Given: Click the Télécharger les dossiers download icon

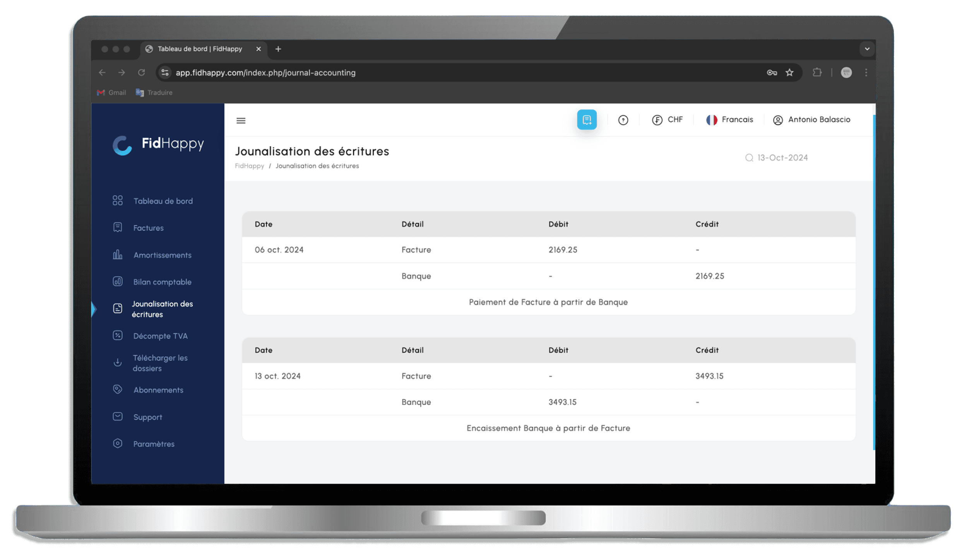Looking at the screenshot, I should (118, 363).
